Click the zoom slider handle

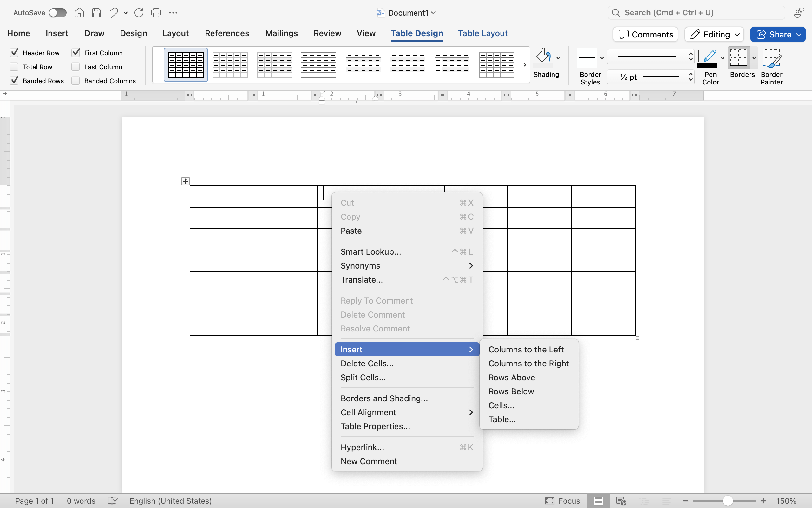coord(727,501)
